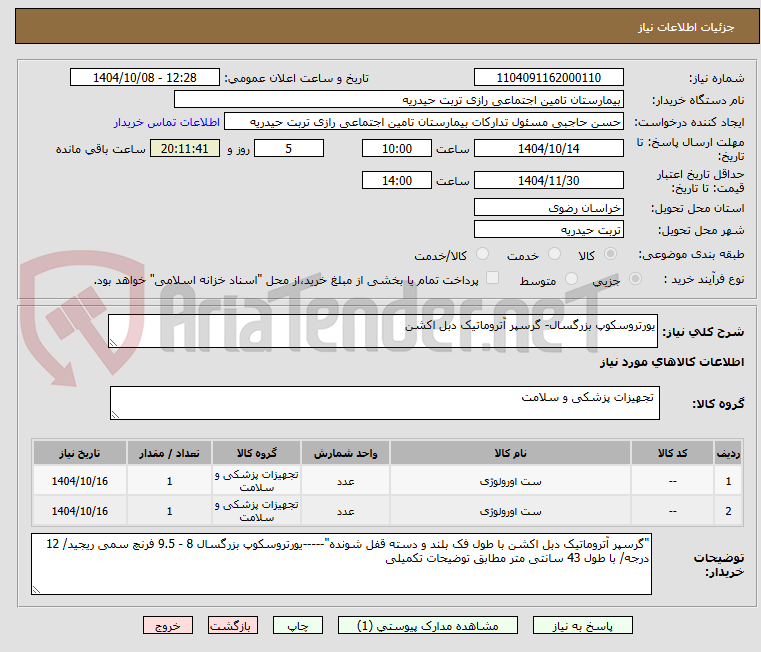This screenshot has height=652, width=761.
Task: Click the countdown timer 20:11:41
Action: point(184,149)
